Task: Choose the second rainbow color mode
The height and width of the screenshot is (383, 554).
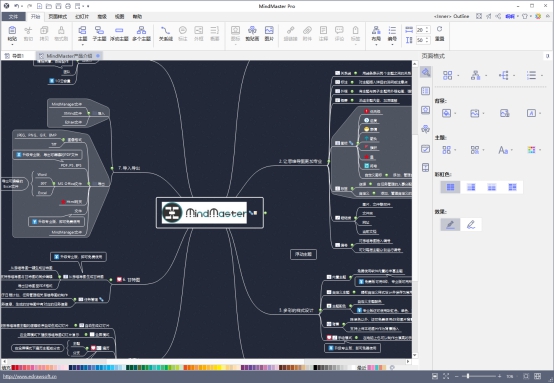Action: (x=471, y=187)
